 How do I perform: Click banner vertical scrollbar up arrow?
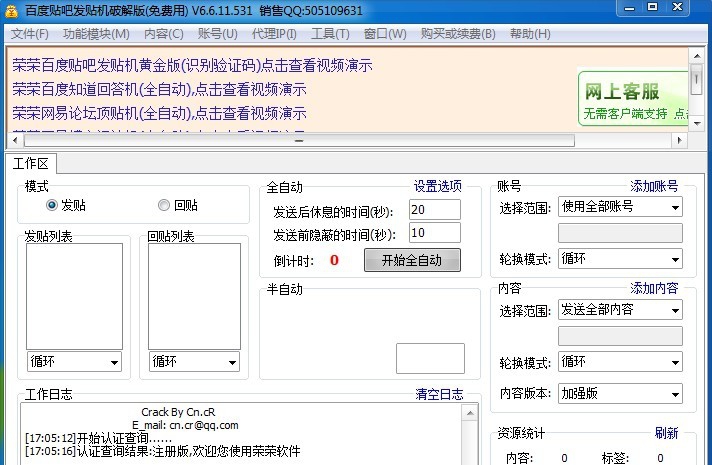pos(697,56)
